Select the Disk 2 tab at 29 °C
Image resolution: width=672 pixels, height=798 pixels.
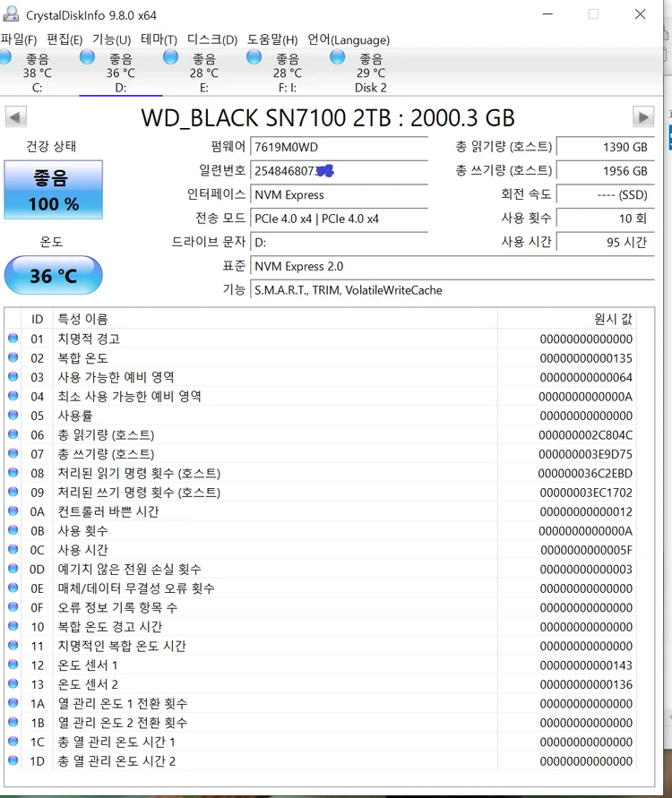(x=371, y=73)
